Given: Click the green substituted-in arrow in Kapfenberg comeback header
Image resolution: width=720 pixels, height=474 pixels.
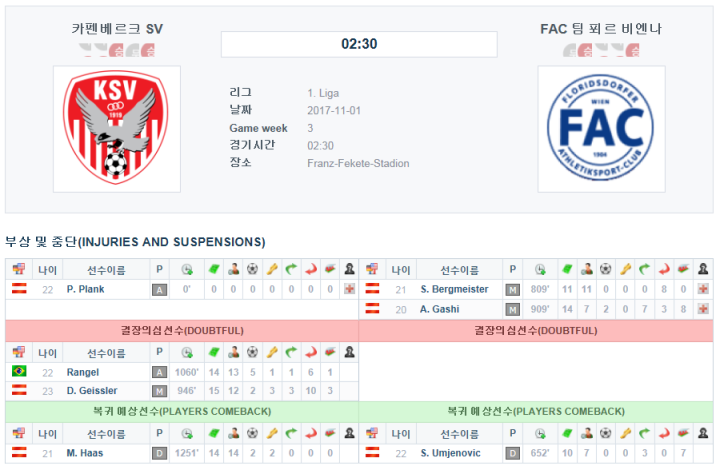Looking at the screenshot, I should (291, 433).
